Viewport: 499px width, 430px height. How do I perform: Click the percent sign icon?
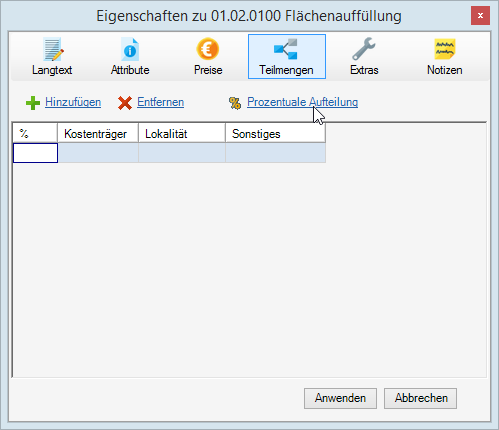(x=235, y=103)
